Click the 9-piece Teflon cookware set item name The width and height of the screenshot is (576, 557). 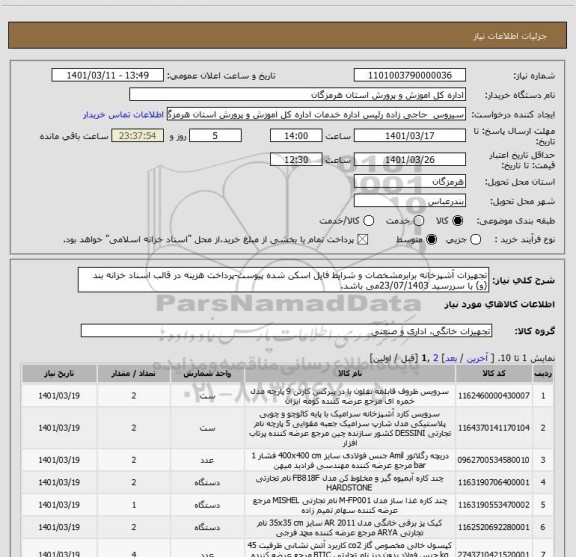(350, 396)
